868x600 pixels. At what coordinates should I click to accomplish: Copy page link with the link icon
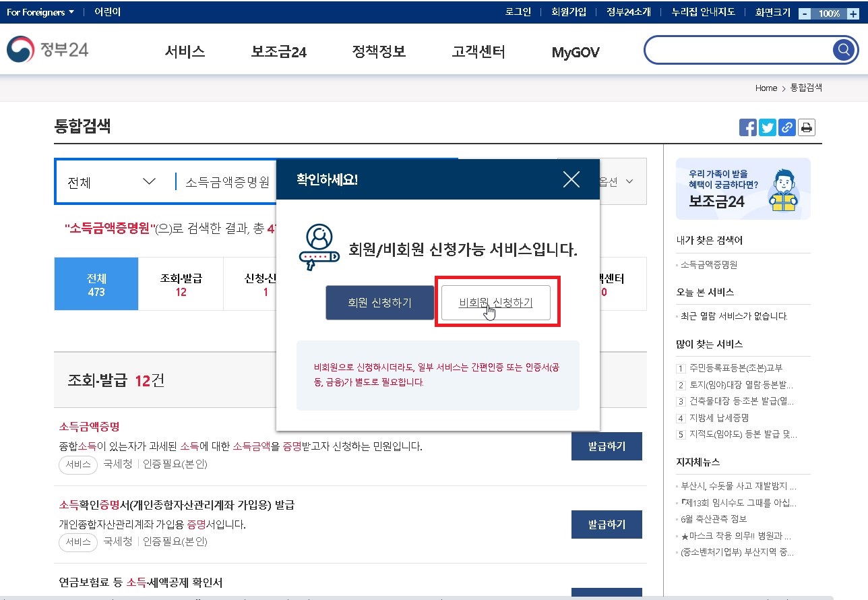click(x=787, y=127)
